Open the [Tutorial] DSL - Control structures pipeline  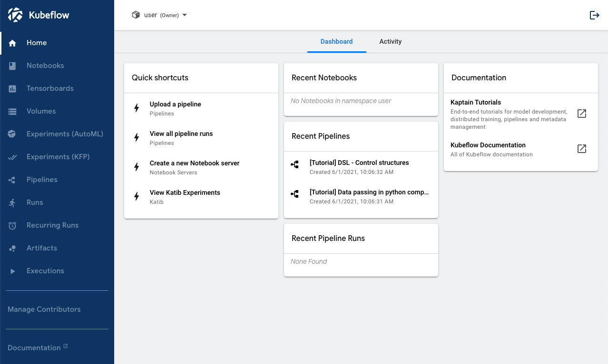pyautogui.click(x=361, y=167)
